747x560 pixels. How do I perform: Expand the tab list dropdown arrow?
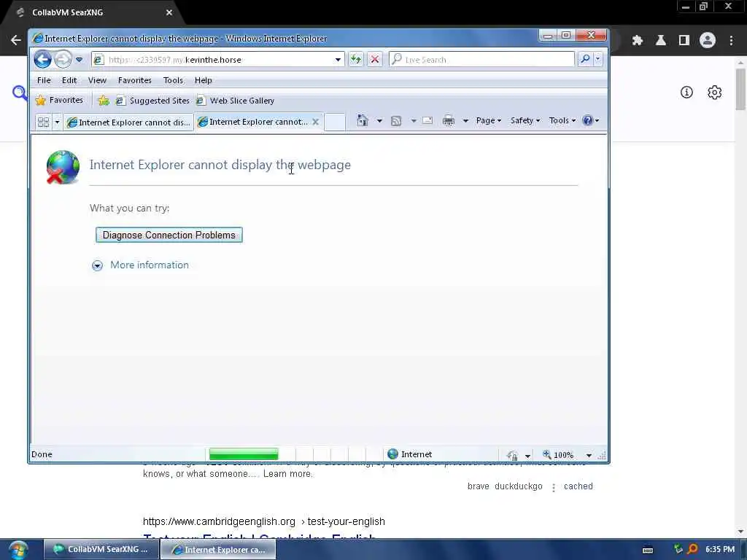57,122
